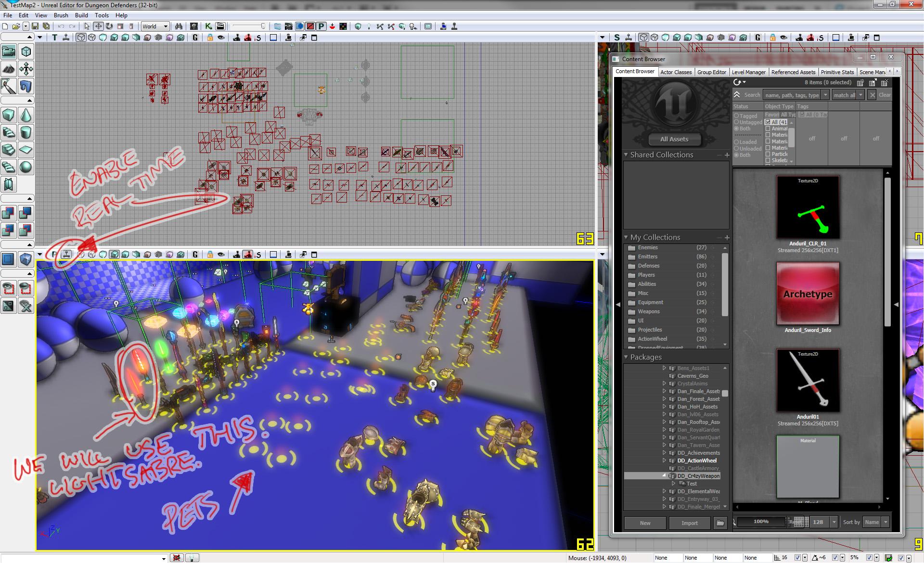Select the Static Mesh mode arch icon
The height and width of the screenshot is (563, 924).
point(26,86)
